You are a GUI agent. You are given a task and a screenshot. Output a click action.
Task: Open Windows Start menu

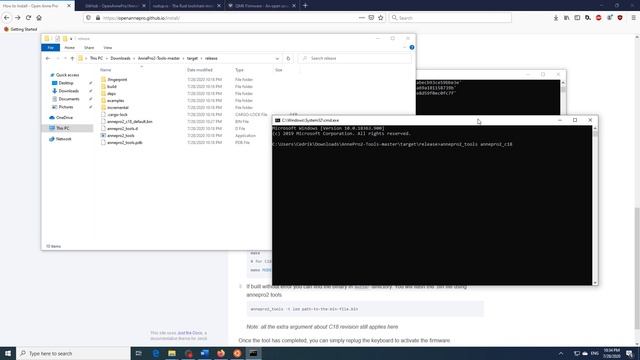pyautogui.click(x=8, y=353)
